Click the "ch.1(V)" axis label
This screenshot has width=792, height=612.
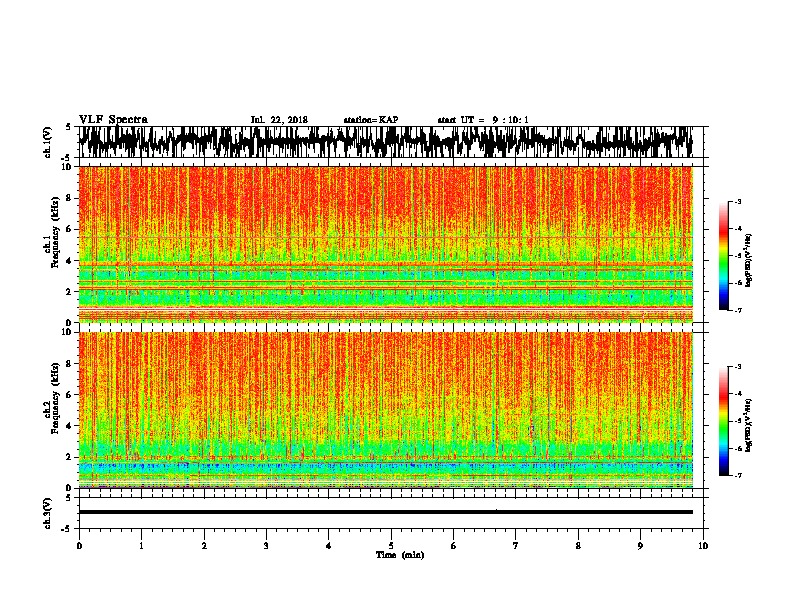click(x=48, y=142)
